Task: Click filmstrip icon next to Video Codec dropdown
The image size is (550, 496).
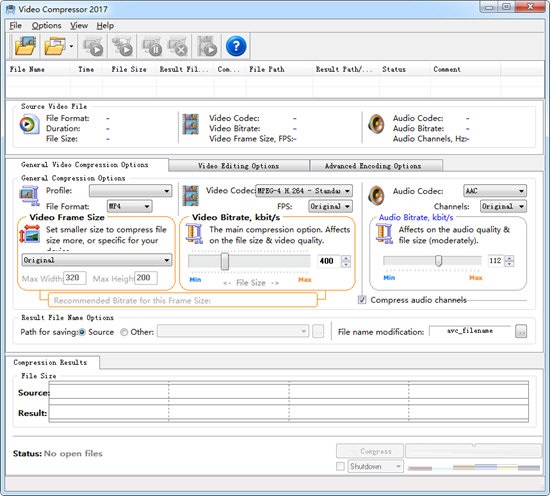Action: pos(191,196)
